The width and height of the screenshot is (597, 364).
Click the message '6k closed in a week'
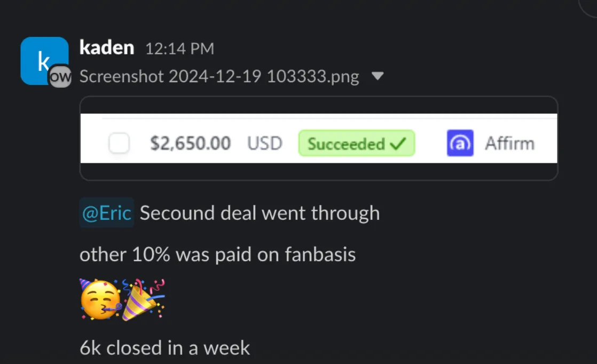[x=165, y=348]
